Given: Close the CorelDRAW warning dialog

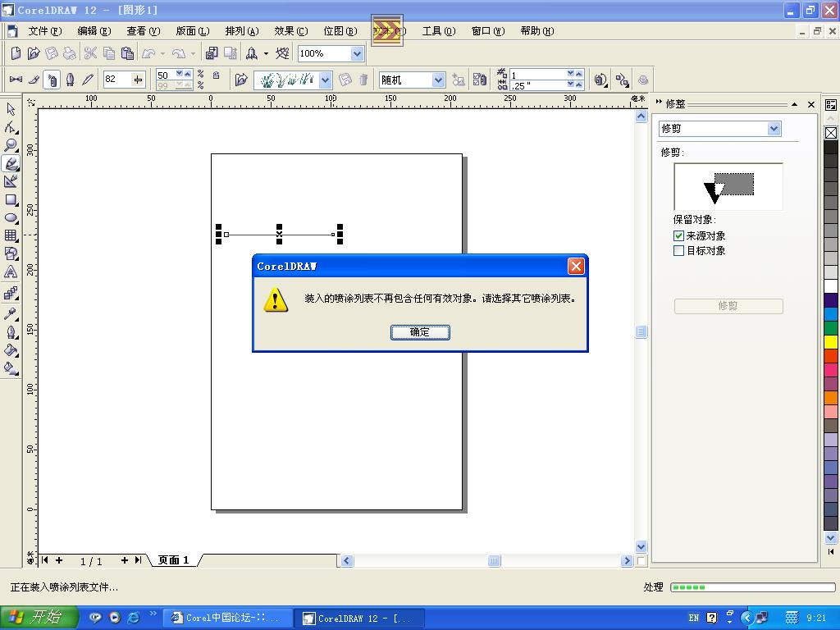Looking at the screenshot, I should coord(576,267).
